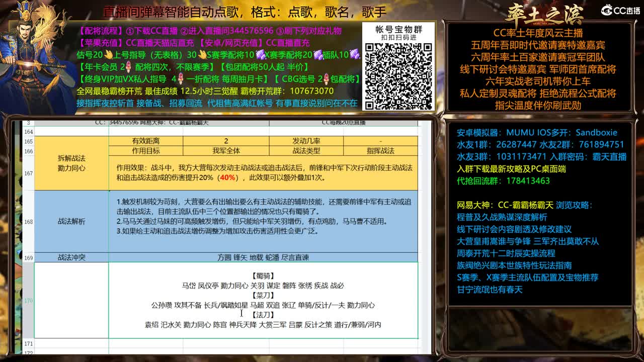Click the 战法类型 cell
Screen dimensions: 644x362
(306, 151)
